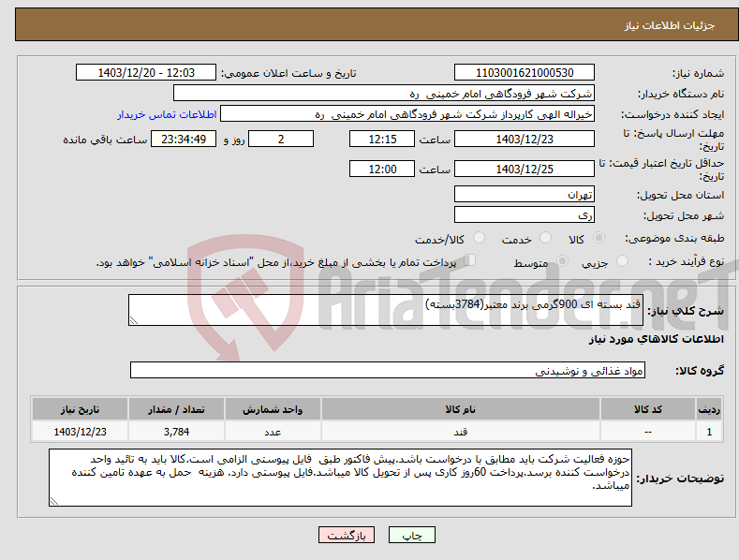Click the price validity time 12:00 field
The width and height of the screenshot is (739, 560).
coord(382,169)
